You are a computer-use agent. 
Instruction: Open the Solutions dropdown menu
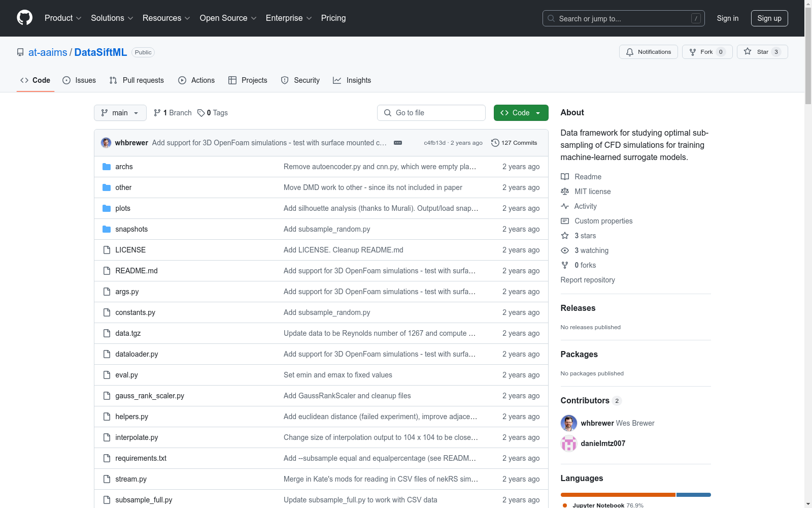point(112,18)
